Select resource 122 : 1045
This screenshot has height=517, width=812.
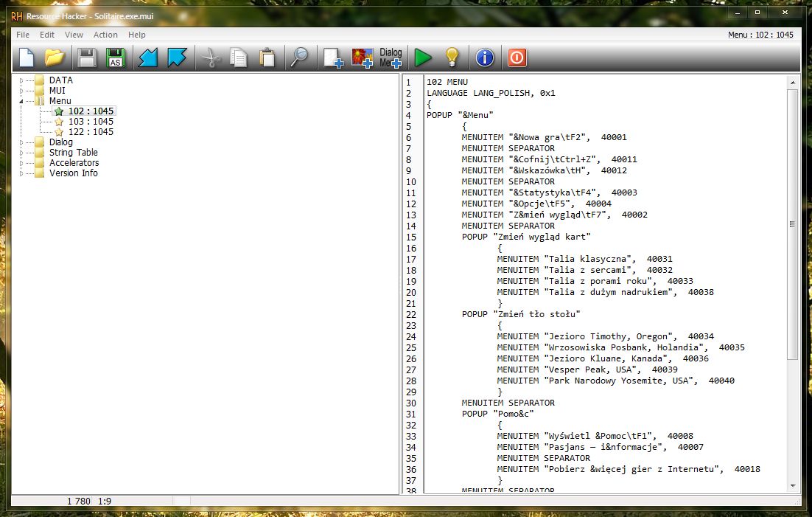pos(91,132)
